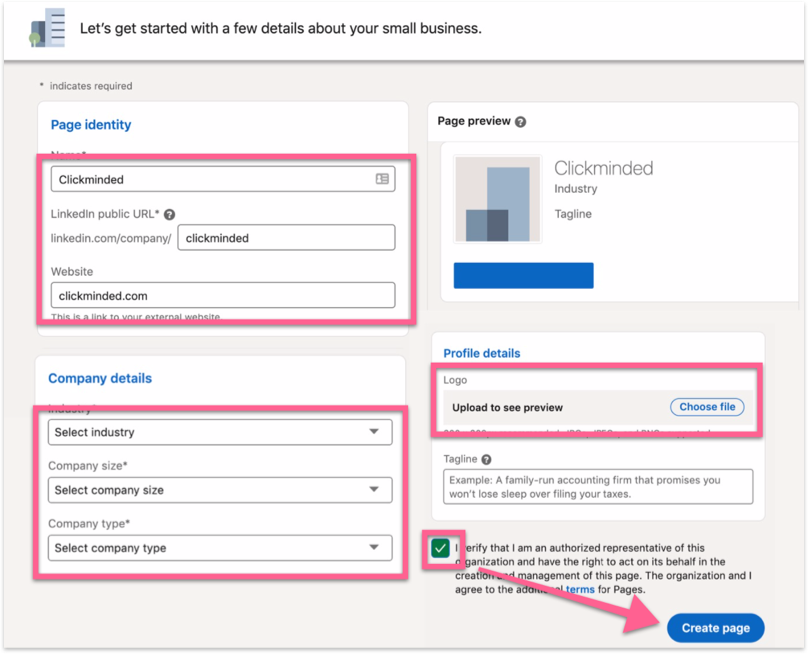This screenshot has width=808, height=654.
Task: Click the 'indicates required' note
Action: [91, 86]
